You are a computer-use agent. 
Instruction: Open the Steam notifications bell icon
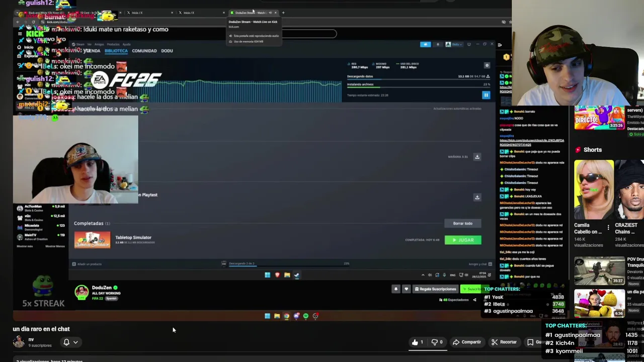click(x=438, y=44)
